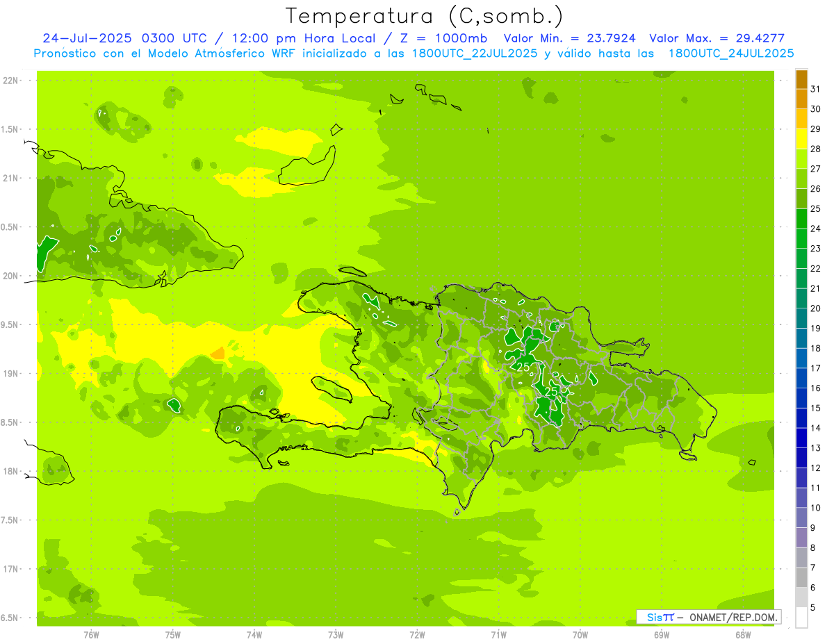Click the "74W" longitude label
The height and width of the screenshot is (644, 834).
pyautogui.click(x=254, y=635)
